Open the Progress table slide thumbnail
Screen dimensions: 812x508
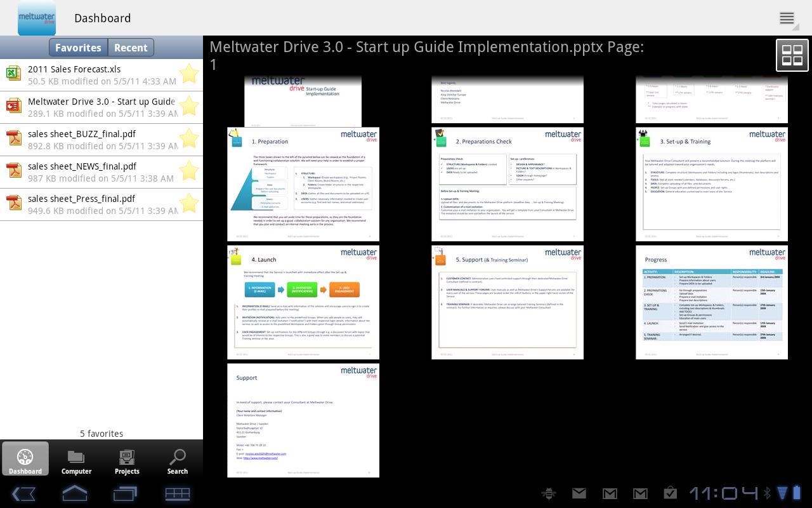pyautogui.click(x=712, y=302)
